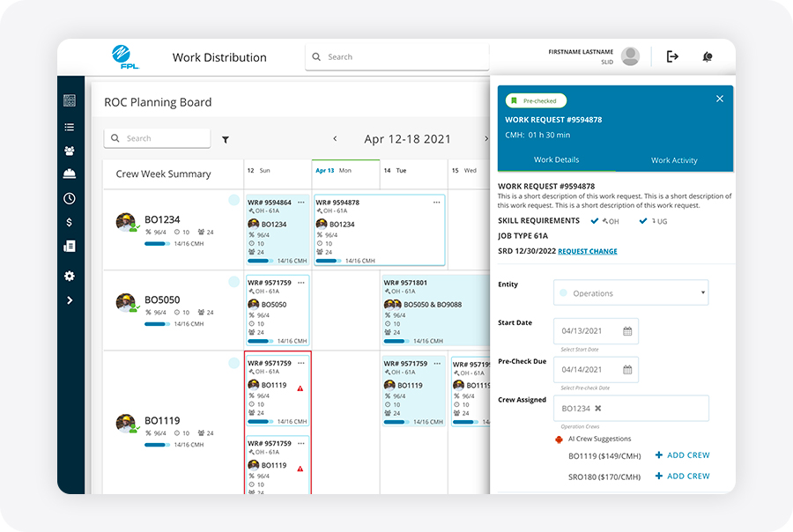This screenshot has height=532, width=793.
Task: Click the REQUEST CHANGE link
Action: click(x=588, y=251)
